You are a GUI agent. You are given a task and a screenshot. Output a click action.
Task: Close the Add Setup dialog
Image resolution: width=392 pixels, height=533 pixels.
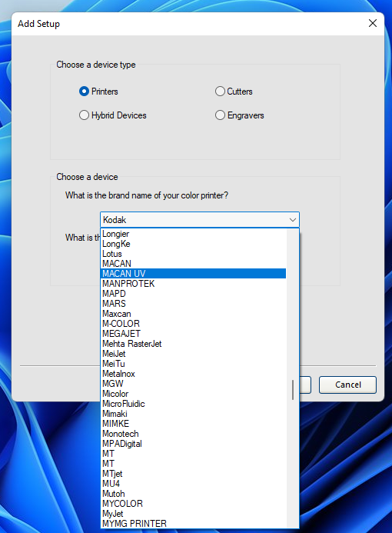pos(373,23)
